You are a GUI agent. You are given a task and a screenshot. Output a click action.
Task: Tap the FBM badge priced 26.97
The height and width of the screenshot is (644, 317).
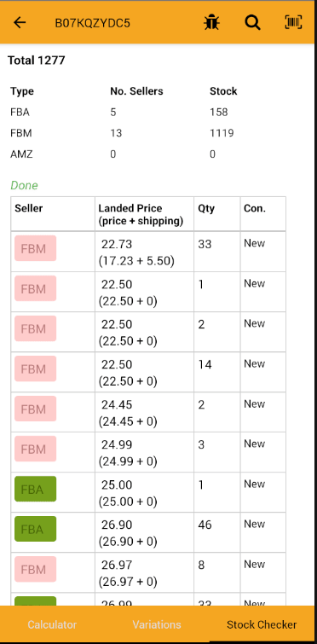tap(35, 569)
